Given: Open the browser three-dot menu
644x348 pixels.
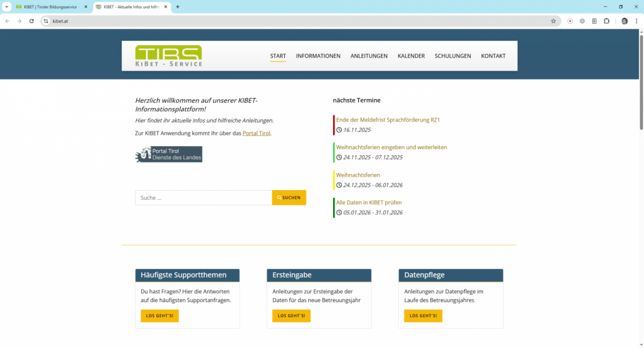Looking at the screenshot, I should (637, 21).
